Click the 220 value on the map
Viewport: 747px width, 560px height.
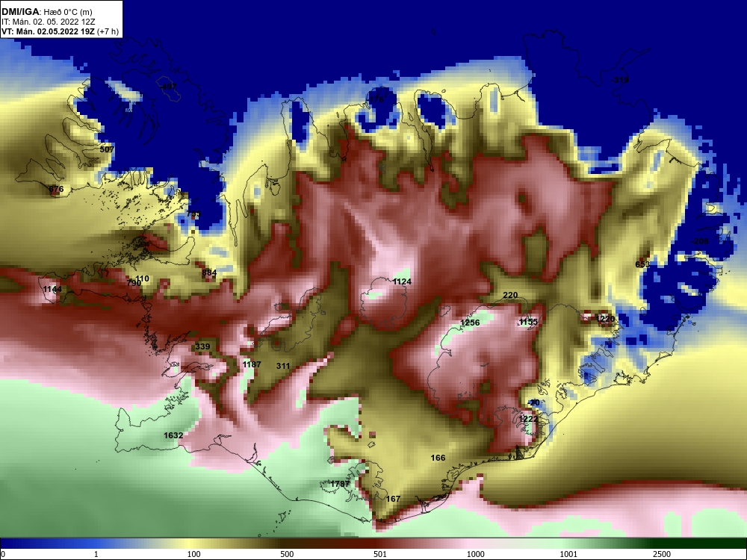pos(510,295)
